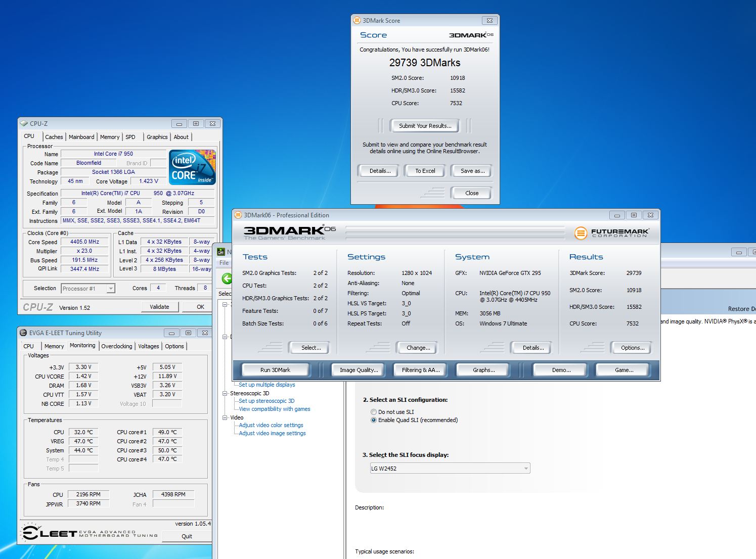This screenshot has height=559, width=756.
Task: Open the Options tab in E-LEET
Action: pyautogui.click(x=174, y=346)
